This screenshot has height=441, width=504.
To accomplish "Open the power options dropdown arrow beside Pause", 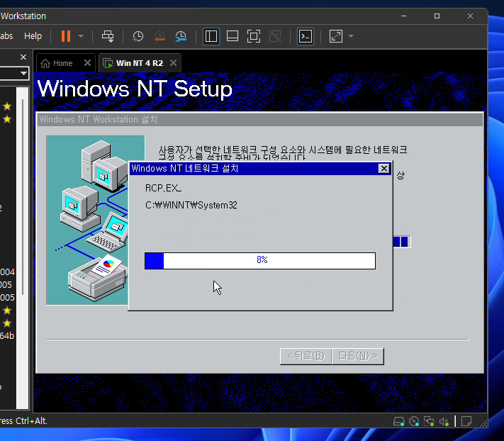I will (x=81, y=36).
